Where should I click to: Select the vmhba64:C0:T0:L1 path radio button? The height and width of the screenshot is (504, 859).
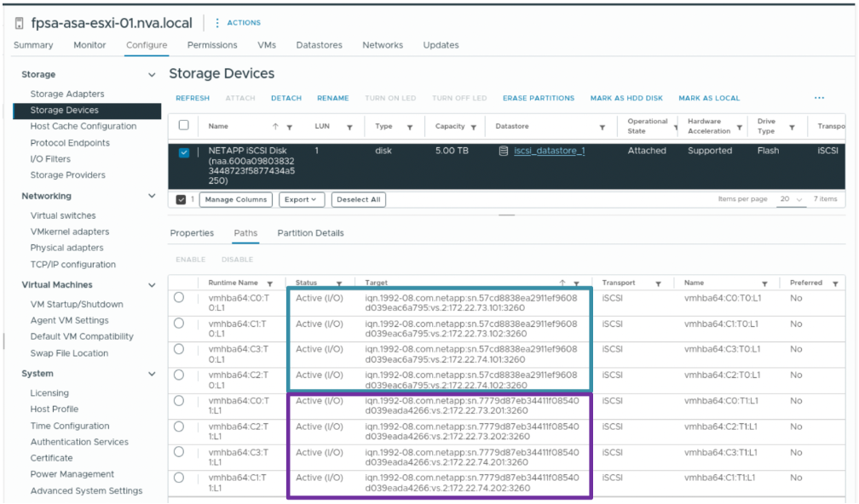click(179, 298)
